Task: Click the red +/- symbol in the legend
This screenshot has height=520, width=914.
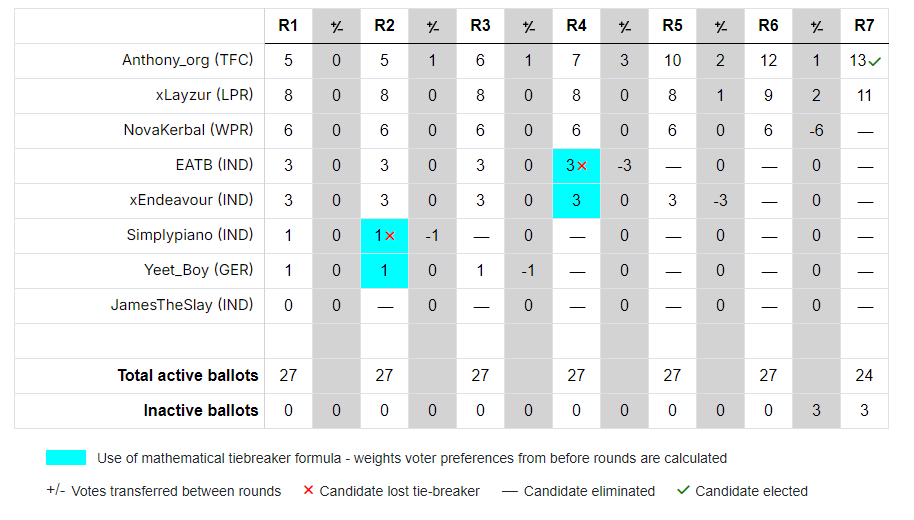Action: tap(57, 491)
